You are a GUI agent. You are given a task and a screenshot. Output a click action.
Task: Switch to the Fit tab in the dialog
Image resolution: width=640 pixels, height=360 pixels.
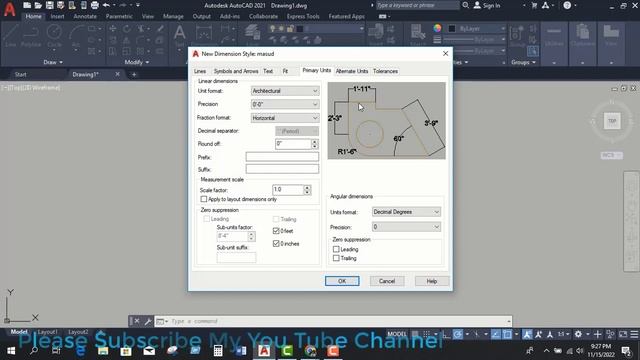[285, 71]
